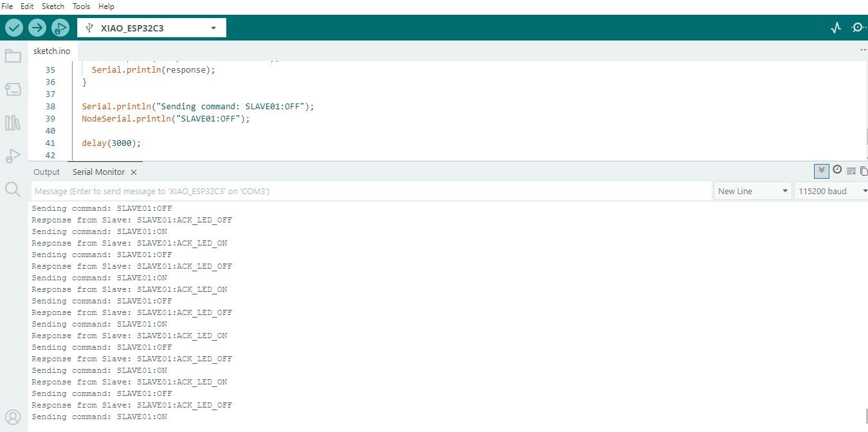Viewport: 868px width, 432px height.
Task: Open the Help menu
Action: click(106, 6)
